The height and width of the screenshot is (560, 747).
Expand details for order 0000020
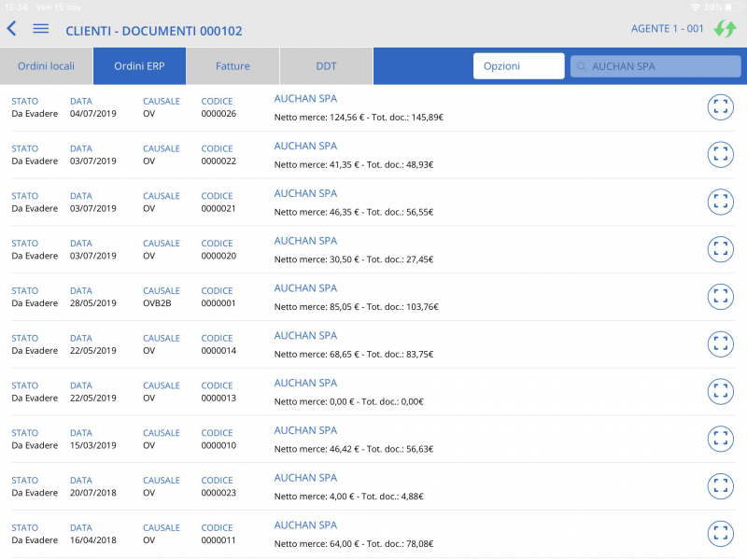(720, 249)
